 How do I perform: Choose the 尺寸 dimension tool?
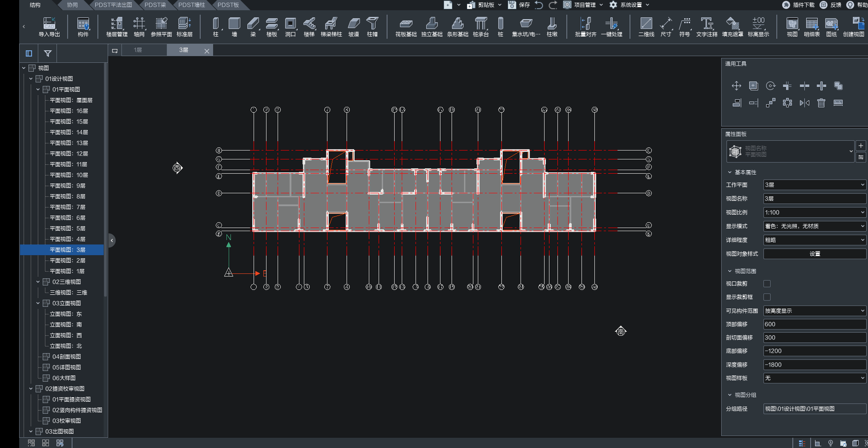[x=666, y=27]
